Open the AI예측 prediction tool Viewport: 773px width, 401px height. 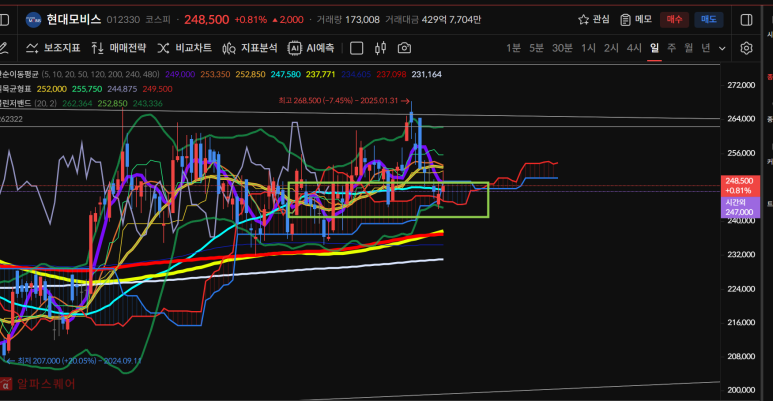tap(311, 48)
